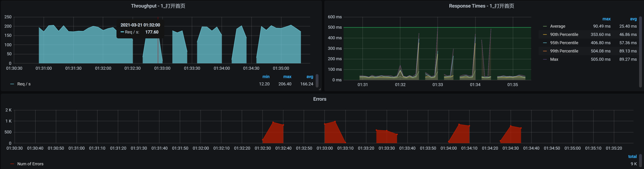This screenshot has width=644, height=169.
Task: Click the Max series color line icon
Action: [545, 60]
